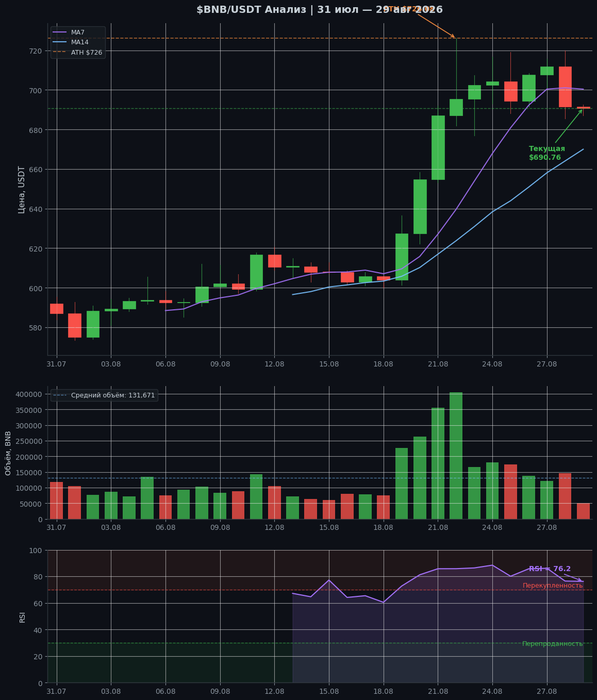The width and height of the screenshot is (597, 700).
Task: Click the "Перепроданность" zone label
Action: (x=553, y=644)
